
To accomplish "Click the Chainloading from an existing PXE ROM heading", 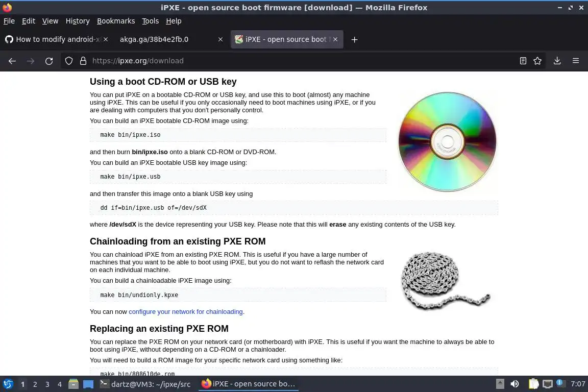I will click(x=178, y=241).
